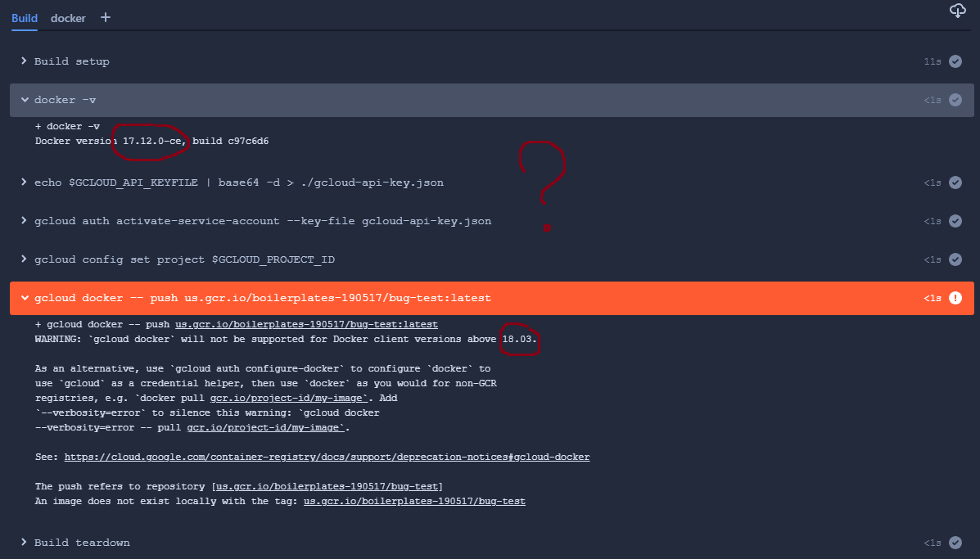Click the 'Build teardown' step label
This screenshot has height=559, width=980.
pos(82,542)
